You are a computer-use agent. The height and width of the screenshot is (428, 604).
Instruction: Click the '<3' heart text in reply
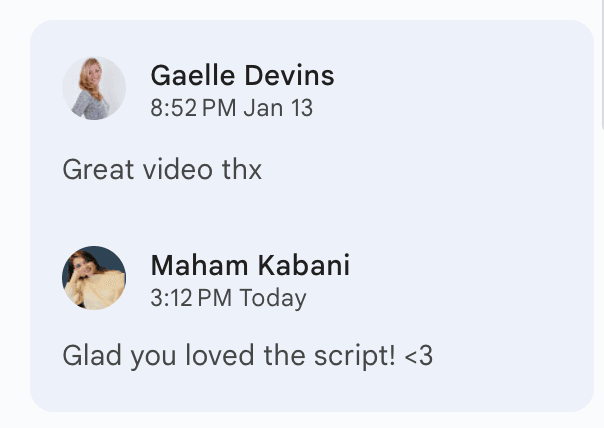click(419, 355)
